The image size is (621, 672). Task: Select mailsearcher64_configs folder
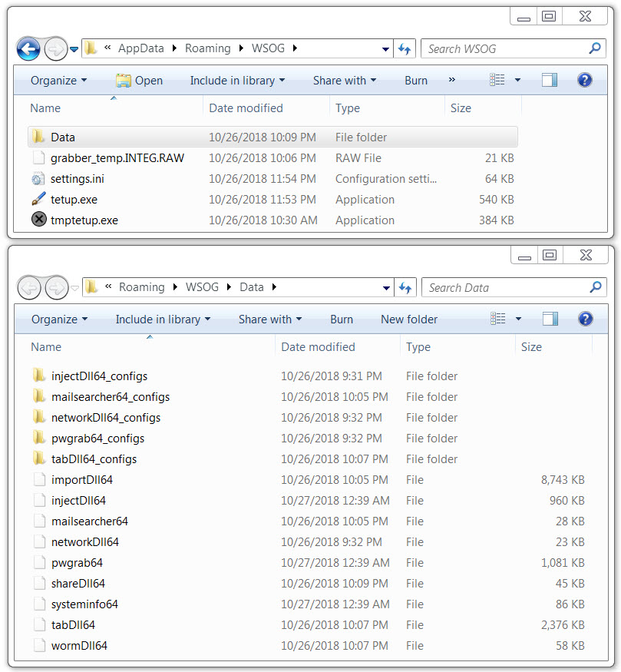(310, 397)
